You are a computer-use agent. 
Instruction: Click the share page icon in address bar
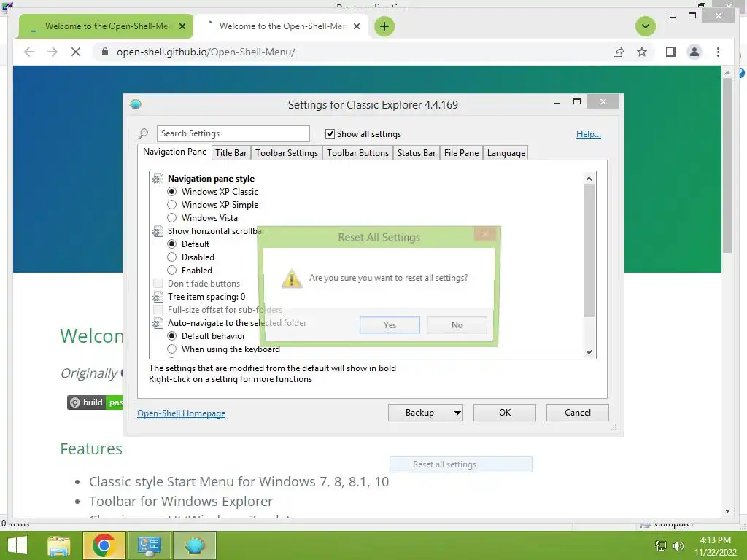pos(619,52)
